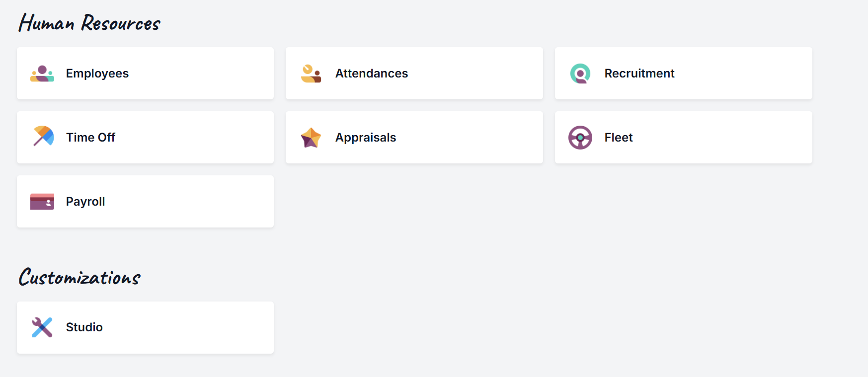Click the Employees app people icon

pos(42,74)
